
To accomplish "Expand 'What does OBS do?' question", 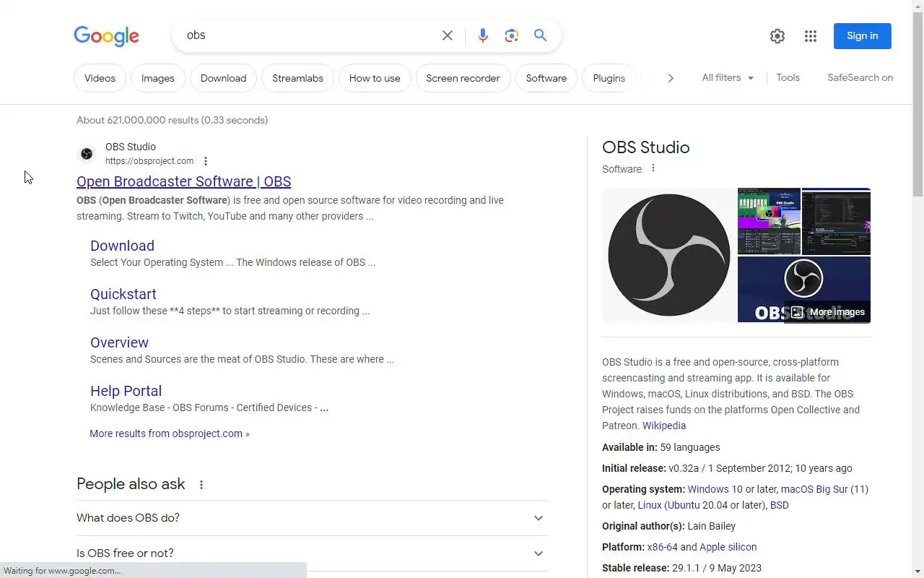I will point(312,518).
